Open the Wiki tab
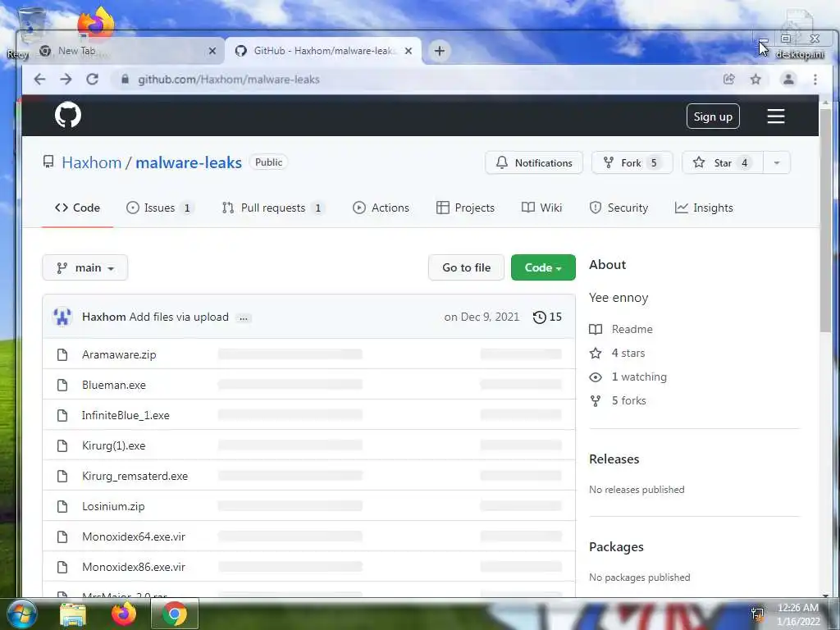Screen dimensions: 840x630 coord(541,208)
